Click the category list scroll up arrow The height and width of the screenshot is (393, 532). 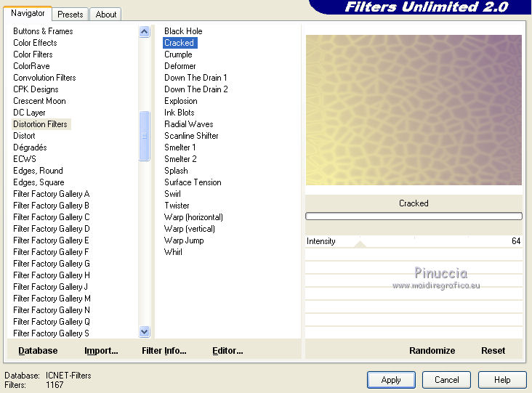(144, 32)
